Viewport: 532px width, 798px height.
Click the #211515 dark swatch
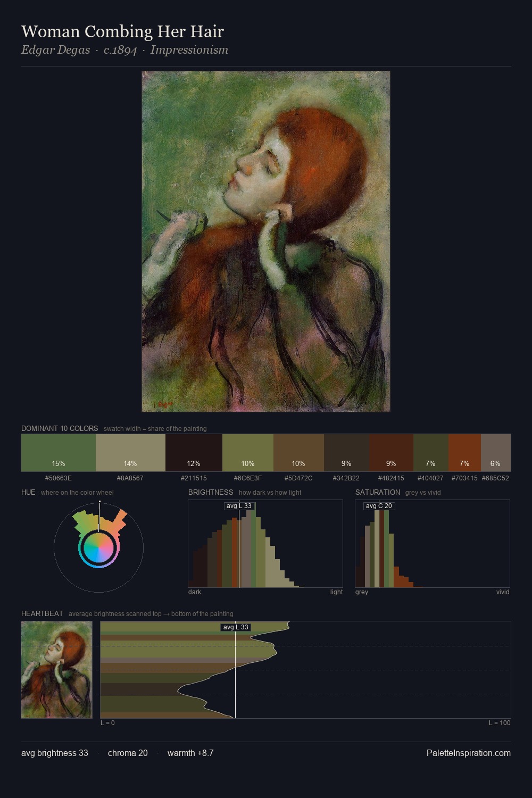click(x=194, y=453)
